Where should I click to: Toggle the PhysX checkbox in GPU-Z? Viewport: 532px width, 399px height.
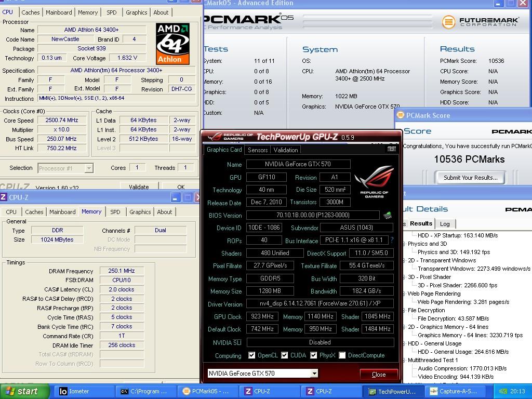pyautogui.click(x=314, y=355)
